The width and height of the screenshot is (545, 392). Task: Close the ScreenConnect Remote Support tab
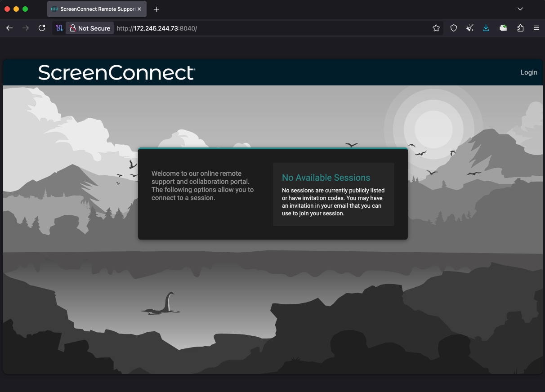coord(139,9)
